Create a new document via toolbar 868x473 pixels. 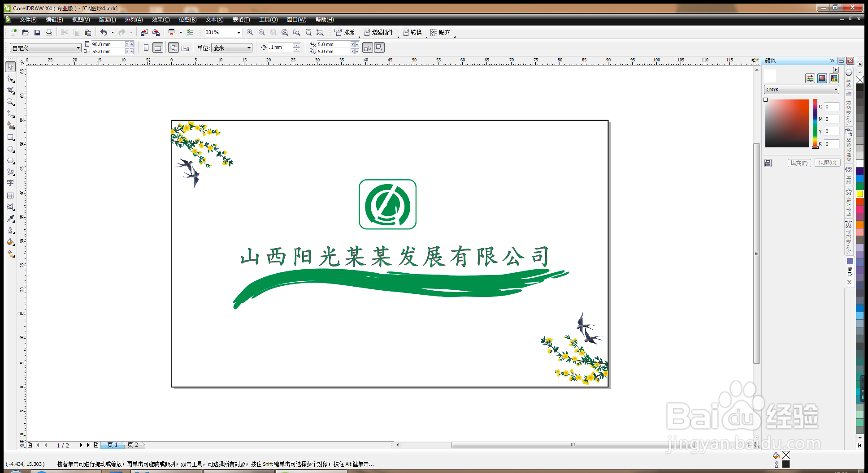(x=13, y=32)
